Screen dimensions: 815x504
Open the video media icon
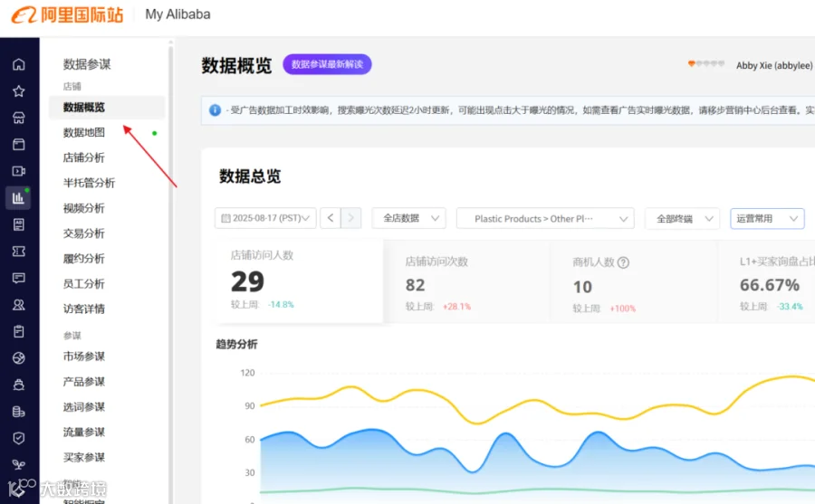[19, 171]
